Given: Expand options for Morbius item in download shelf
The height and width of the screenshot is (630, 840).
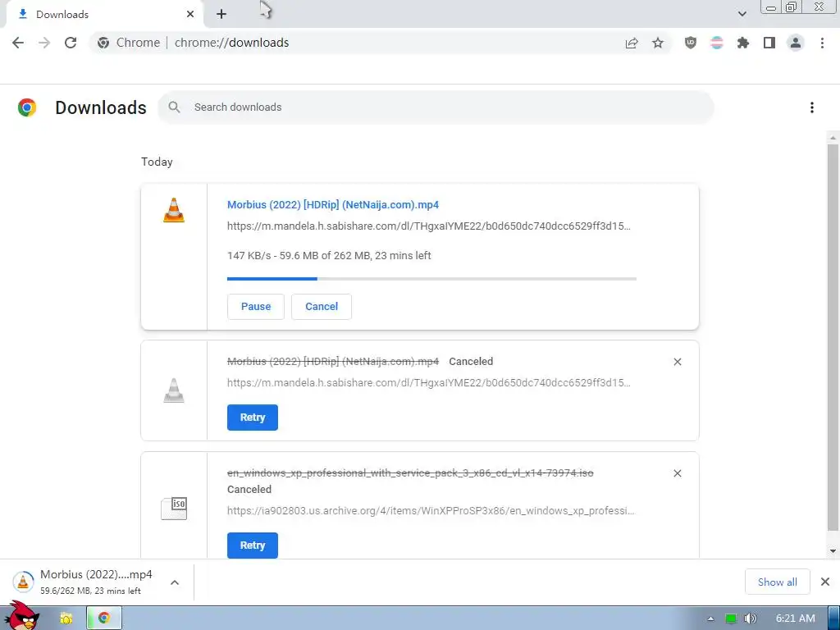Looking at the screenshot, I should tap(175, 582).
